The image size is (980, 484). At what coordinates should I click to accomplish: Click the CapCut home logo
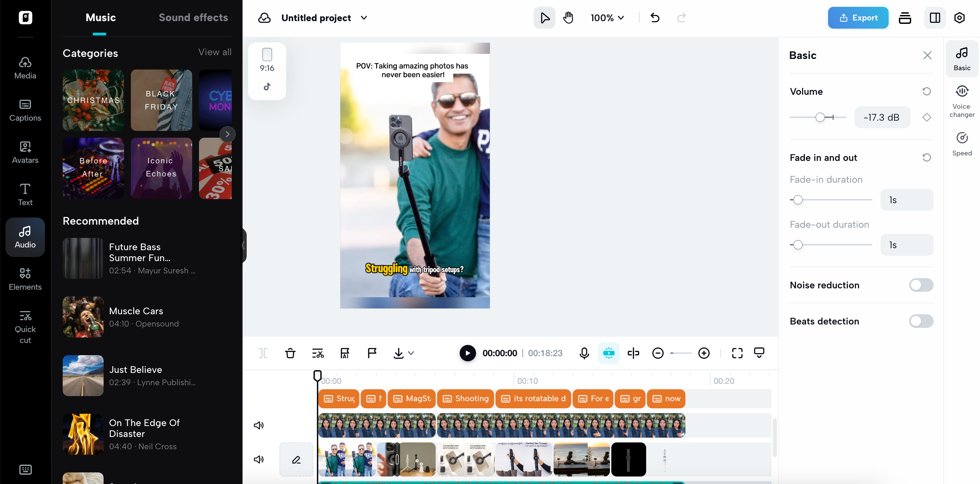(26, 17)
